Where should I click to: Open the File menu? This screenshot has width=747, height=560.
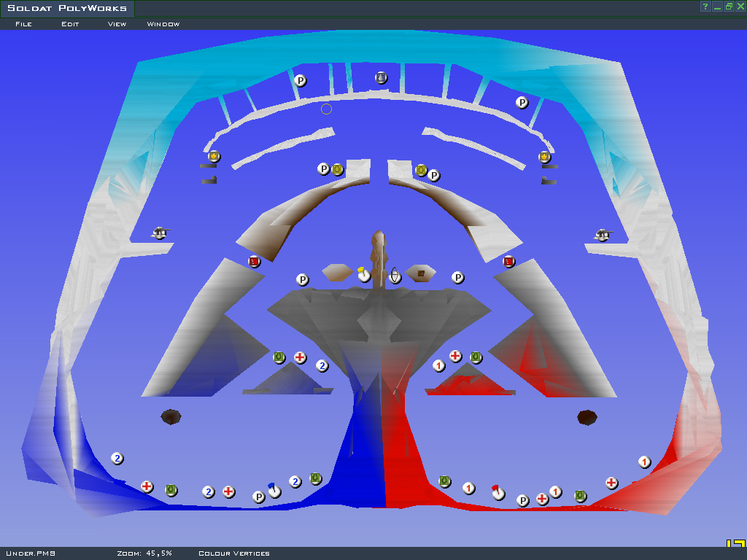[23, 24]
